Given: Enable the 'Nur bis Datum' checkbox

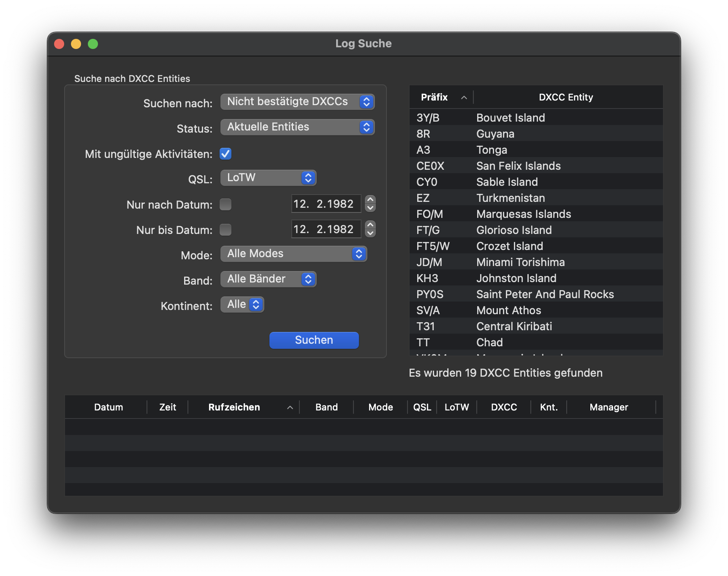Looking at the screenshot, I should [x=225, y=230].
